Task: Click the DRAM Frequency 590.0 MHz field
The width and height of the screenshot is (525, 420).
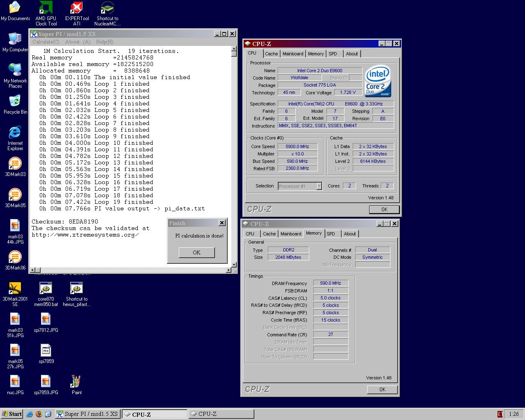Action: [x=331, y=283]
